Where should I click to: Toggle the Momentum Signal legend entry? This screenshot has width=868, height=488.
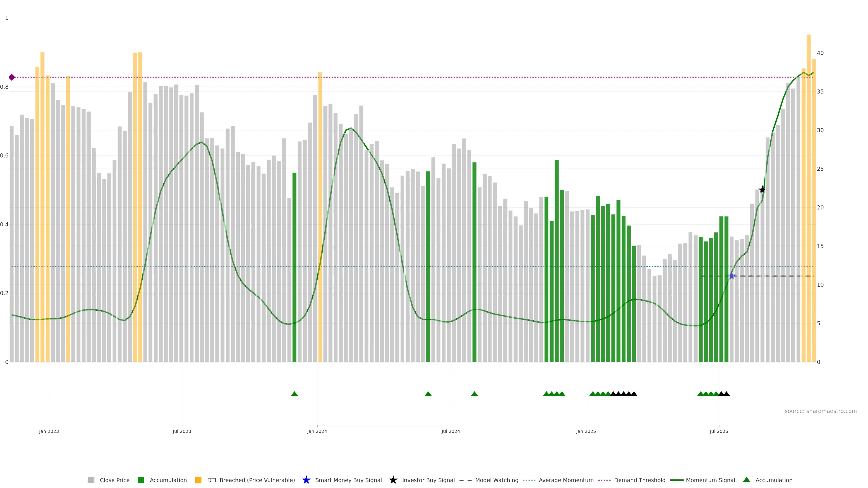(710, 480)
